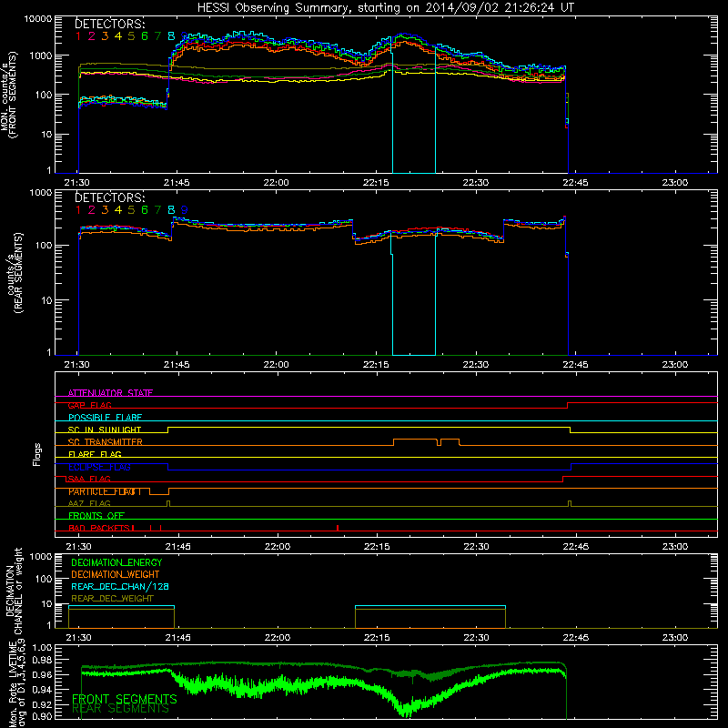Image resolution: width=728 pixels, height=728 pixels.
Task: Click 23:00 tick under front segments plot
Action: [675, 183]
